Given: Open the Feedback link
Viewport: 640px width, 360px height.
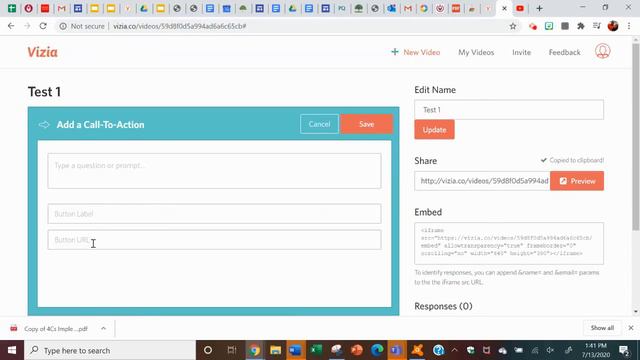Looking at the screenshot, I should click(564, 52).
